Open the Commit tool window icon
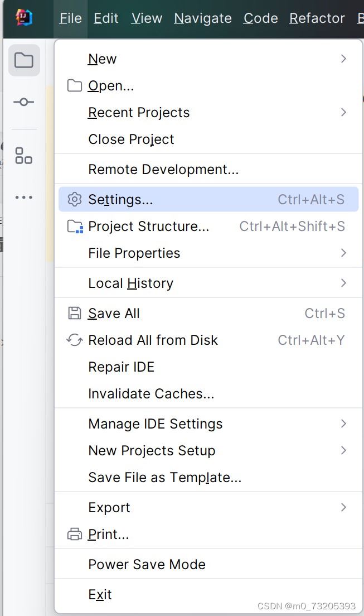Image resolution: width=364 pixels, height=616 pixels. click(23, 102)
